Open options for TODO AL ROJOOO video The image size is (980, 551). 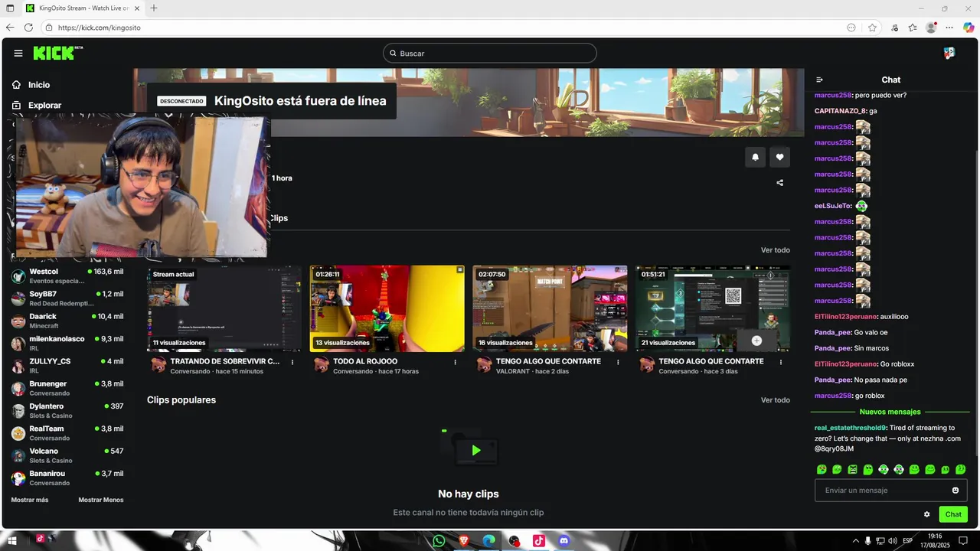click(456, 362)
